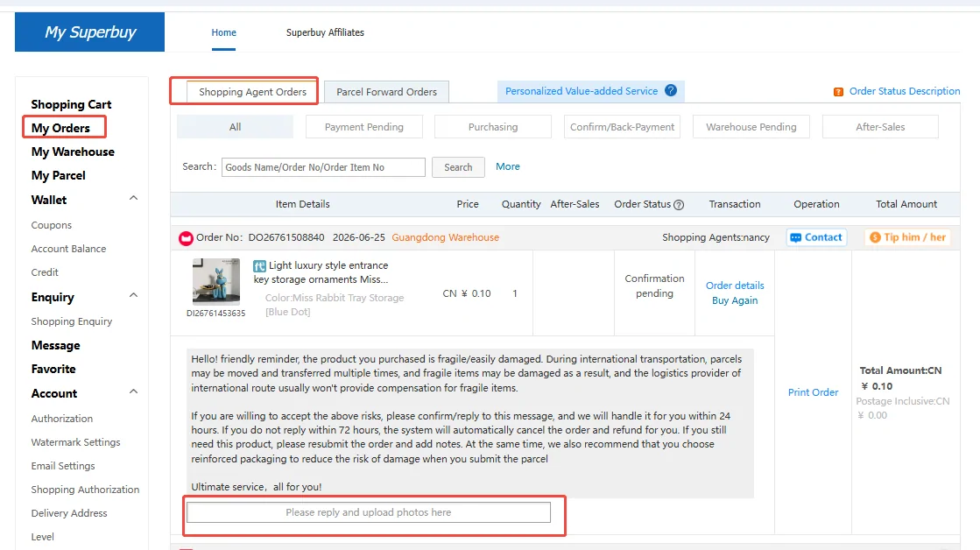This screenshot has height=550, width=980.
Task: Click the red message icon beside Order No
Action: pyautogui.click(x=186, y=238)
